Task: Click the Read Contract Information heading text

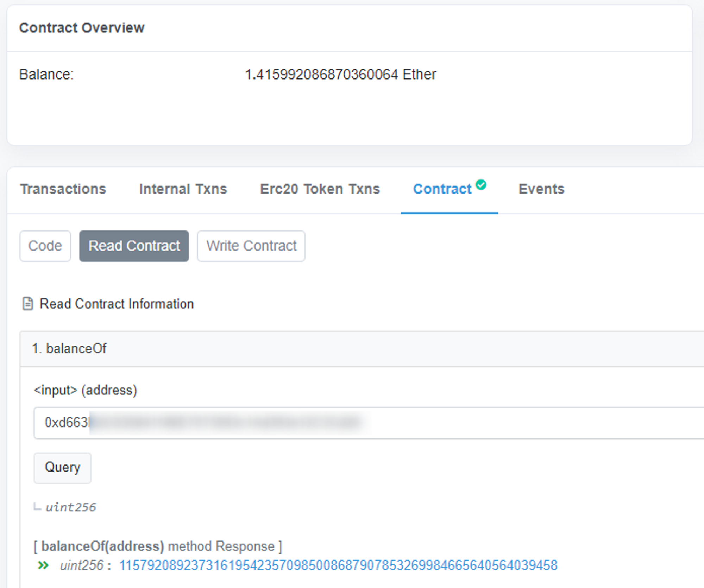Action: click(x=117, y=304)
